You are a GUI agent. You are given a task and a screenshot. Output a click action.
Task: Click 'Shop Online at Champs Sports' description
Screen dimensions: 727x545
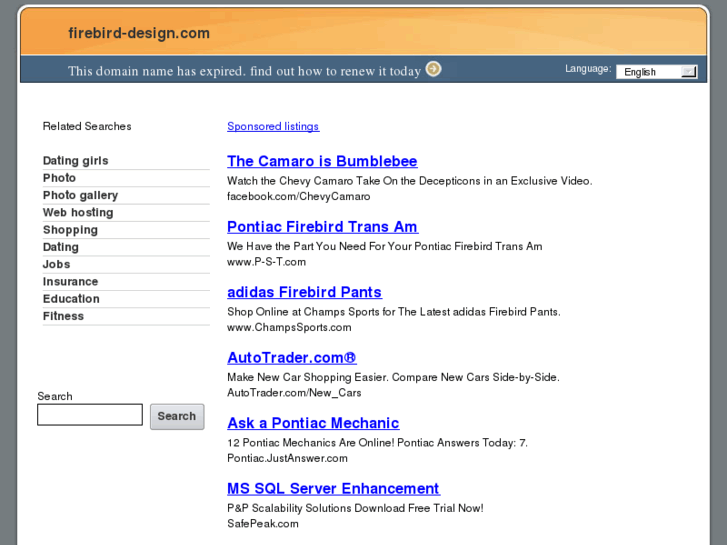pyautogui.click(x=394, y=311)
